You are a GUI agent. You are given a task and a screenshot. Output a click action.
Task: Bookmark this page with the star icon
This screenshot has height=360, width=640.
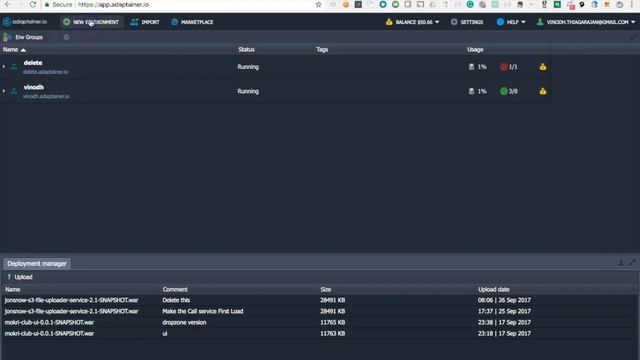(x=319, y=4)
